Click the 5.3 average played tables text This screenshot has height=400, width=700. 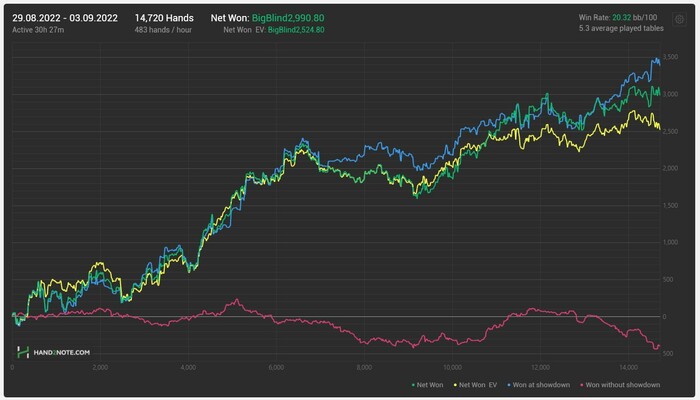tap(621, 29)
